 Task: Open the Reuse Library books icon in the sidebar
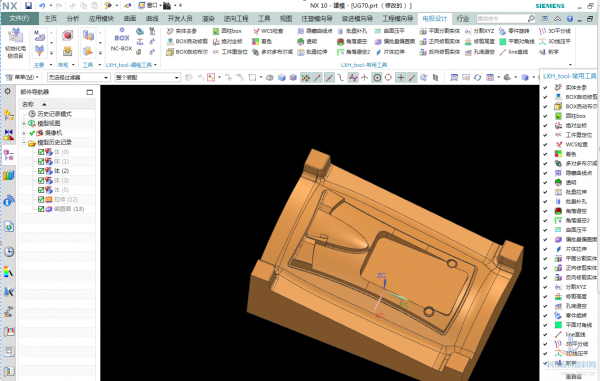click(9, 176)
